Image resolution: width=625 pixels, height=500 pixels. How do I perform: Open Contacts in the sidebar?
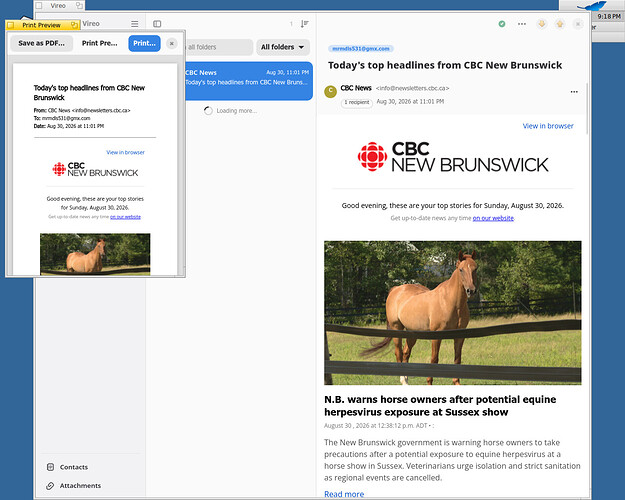(x=74, y=467)
